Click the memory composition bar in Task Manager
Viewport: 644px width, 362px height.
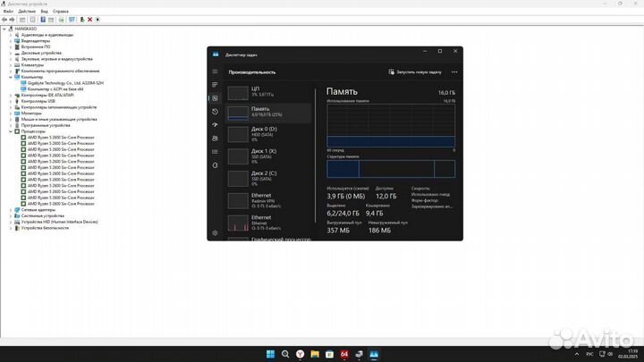point(391,169)
